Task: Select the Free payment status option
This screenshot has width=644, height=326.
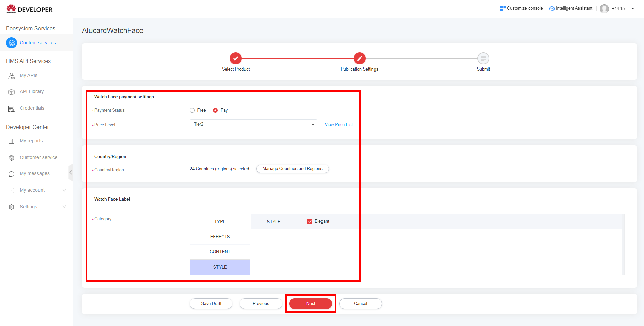Action: click(x=192, y=110)
